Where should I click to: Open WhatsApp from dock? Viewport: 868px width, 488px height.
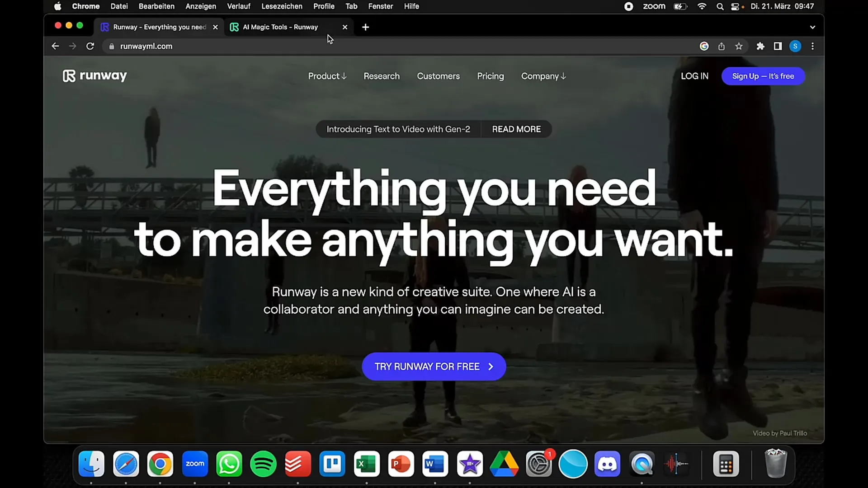coord(229,464)
